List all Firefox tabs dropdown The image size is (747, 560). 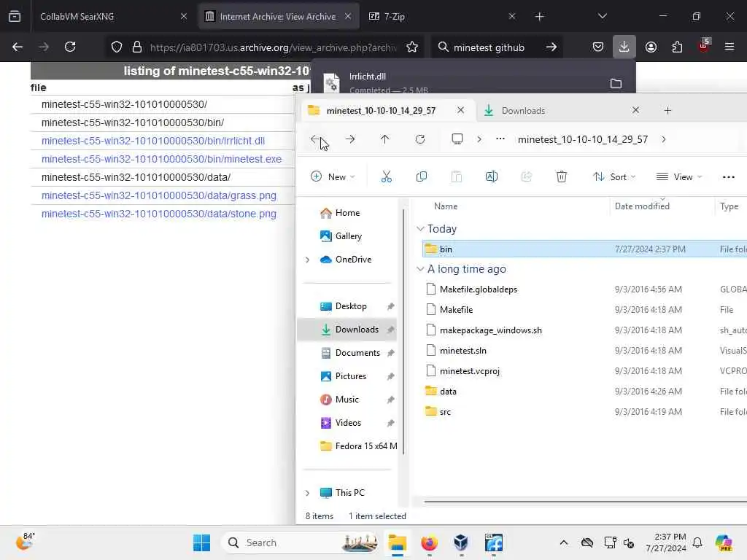602,16
